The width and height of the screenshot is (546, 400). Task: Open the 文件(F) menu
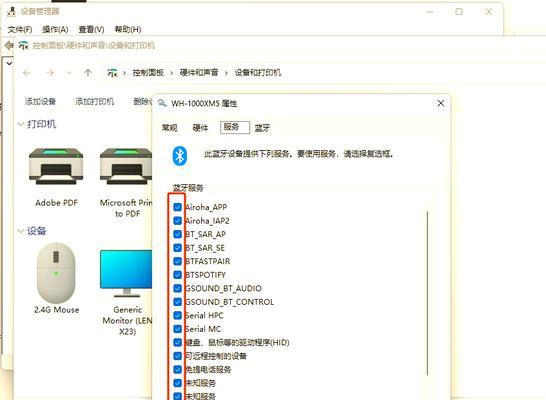[20, 30]
